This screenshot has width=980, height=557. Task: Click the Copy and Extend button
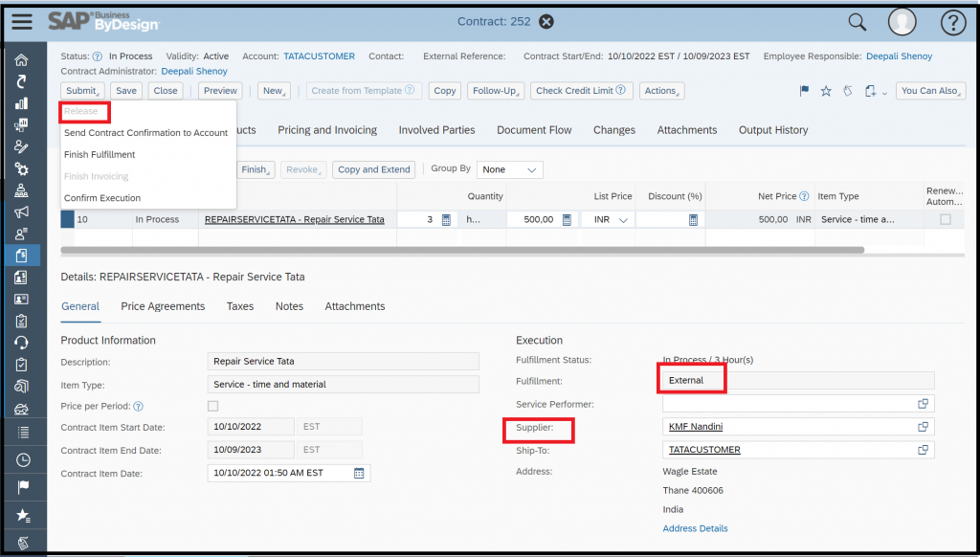pos(374,169)
